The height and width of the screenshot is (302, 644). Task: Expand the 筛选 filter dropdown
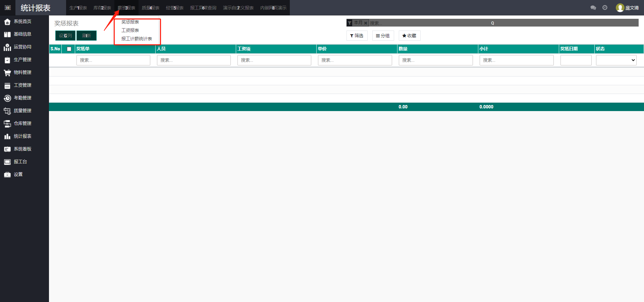[357, 36]
